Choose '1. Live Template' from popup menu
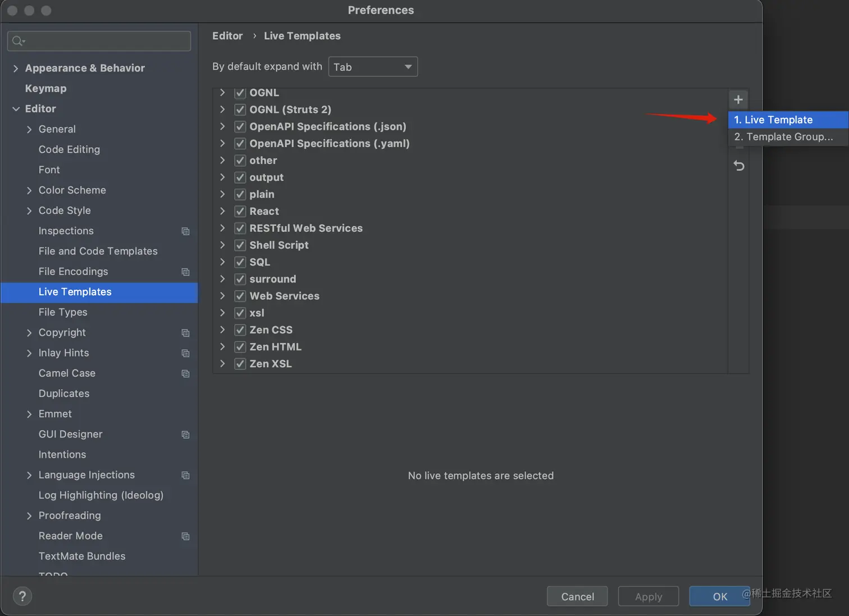The width and height of the screenshot is (849, 616). click(788, 120)
